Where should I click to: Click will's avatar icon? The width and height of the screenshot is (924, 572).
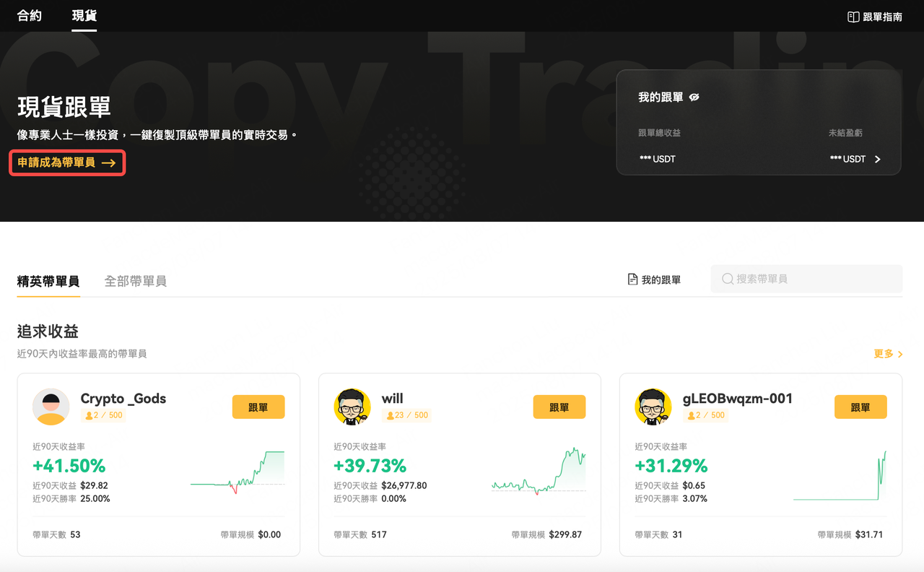pyautogui.click(x=352, y=407)
